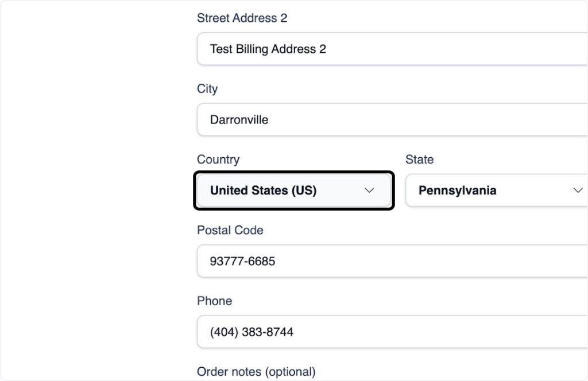This screenshot has height=381, width=588.
Task: Click the "United States (US)" selected value text
Action: pos(263,190)
